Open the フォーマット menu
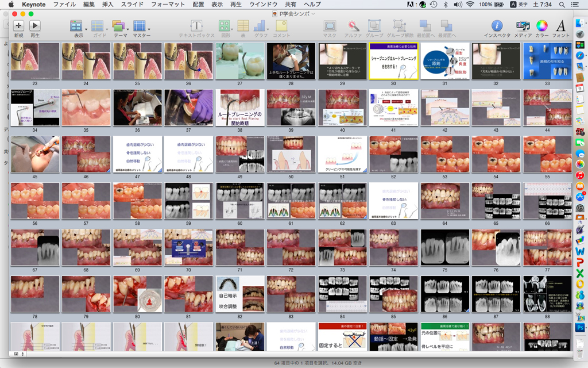588x368 pixels. coord(168,5)
